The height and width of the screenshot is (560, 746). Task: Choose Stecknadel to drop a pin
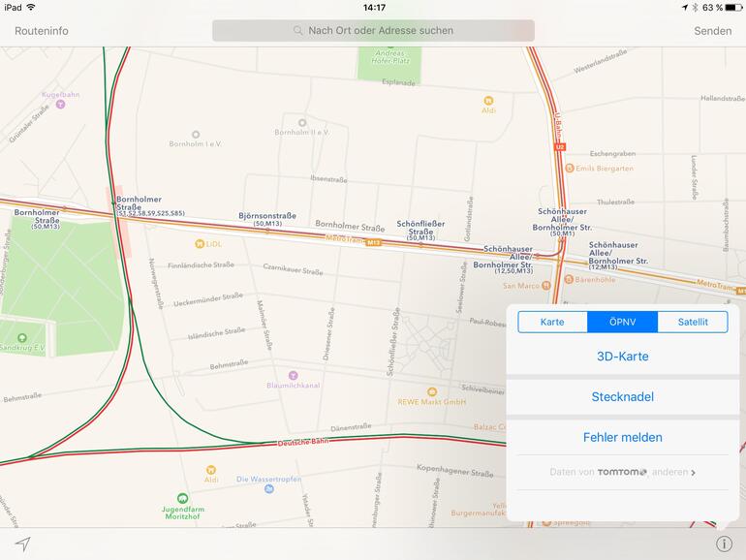(x=622, y=397)
